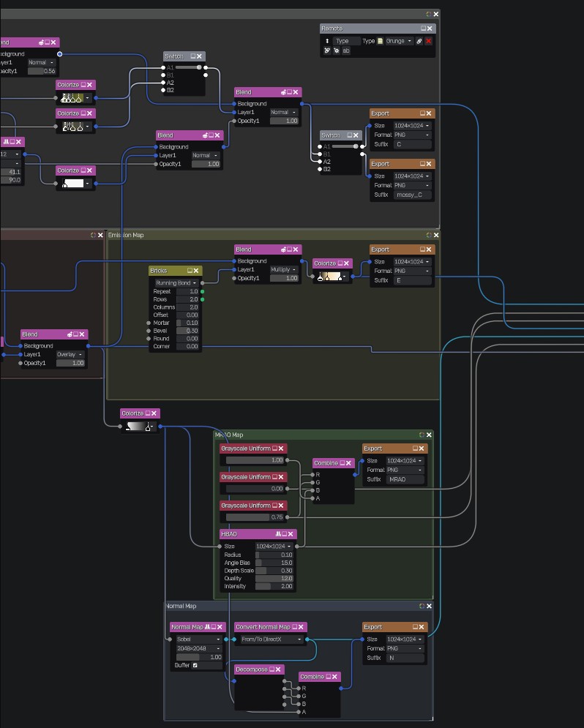Click the buffer icon on Normal Map node title
Viewport: 584px width, 728px height.
click(207, 627)
